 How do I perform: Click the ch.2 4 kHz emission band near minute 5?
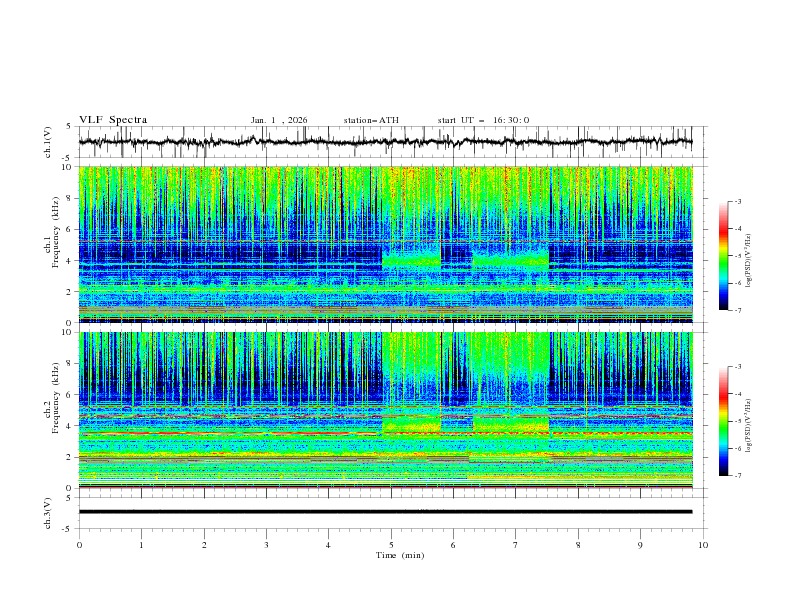click(x=411, y=425)
